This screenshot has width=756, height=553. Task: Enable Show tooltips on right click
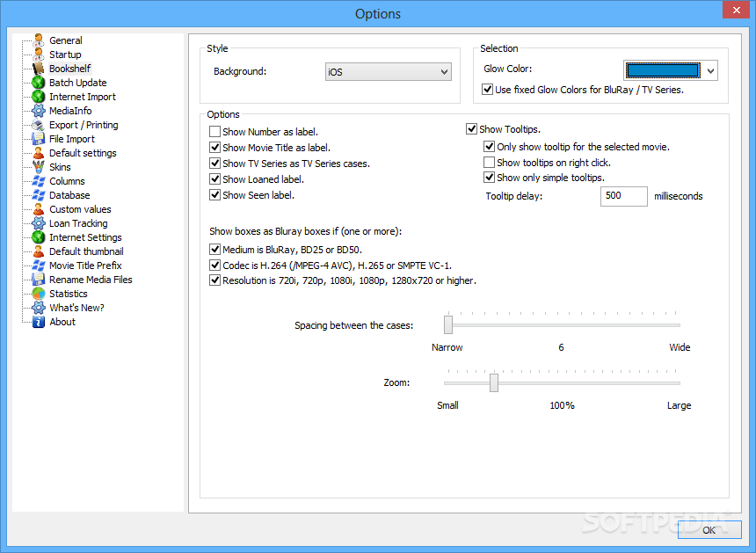coord(489,163)
